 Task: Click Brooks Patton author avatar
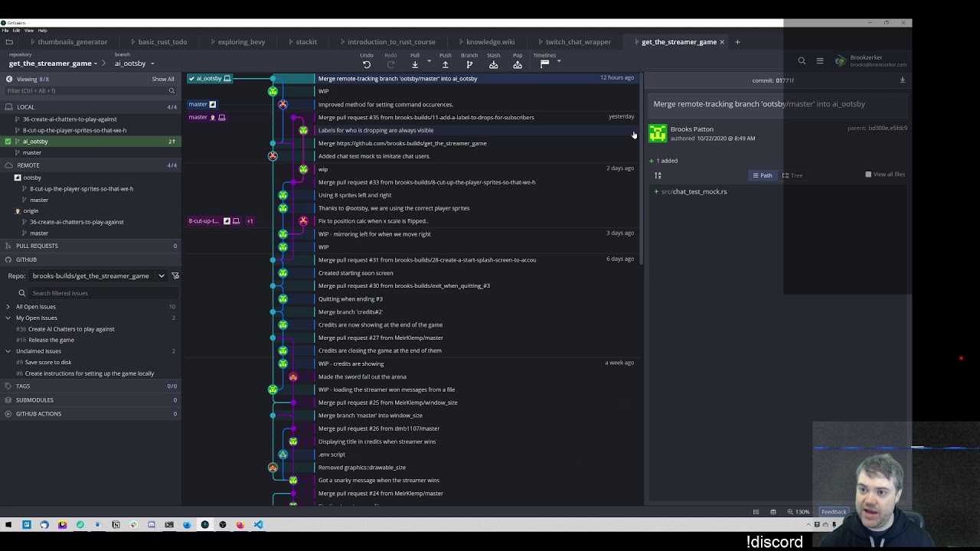[658, 134]
